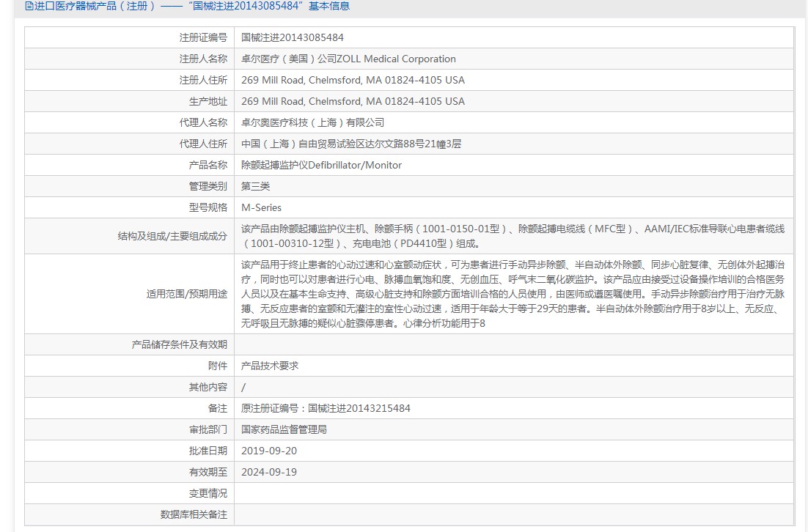Click product name 除颤起搏监护仪Defibrillator/Monitor
The width and height of the screenshot is (808, 532).
coord(322,165)
